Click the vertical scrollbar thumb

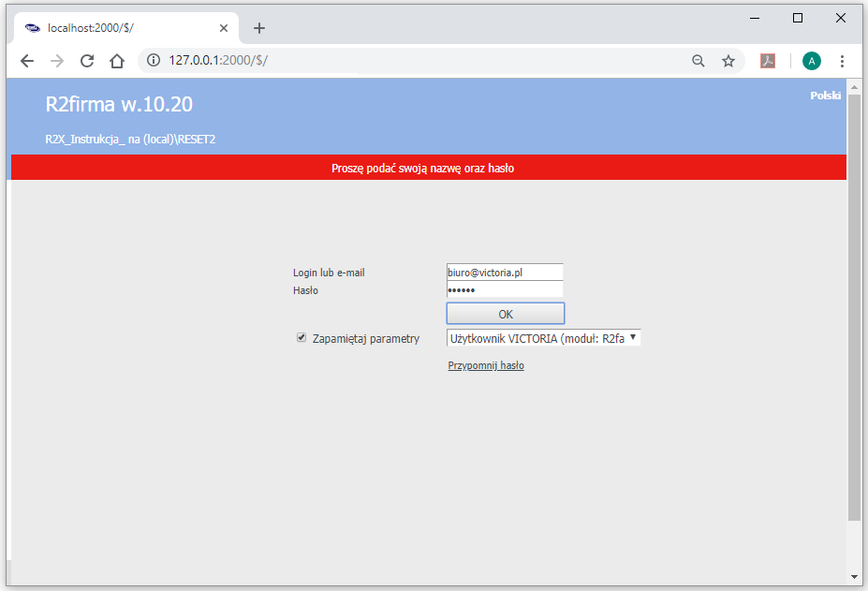pos(854,307)
